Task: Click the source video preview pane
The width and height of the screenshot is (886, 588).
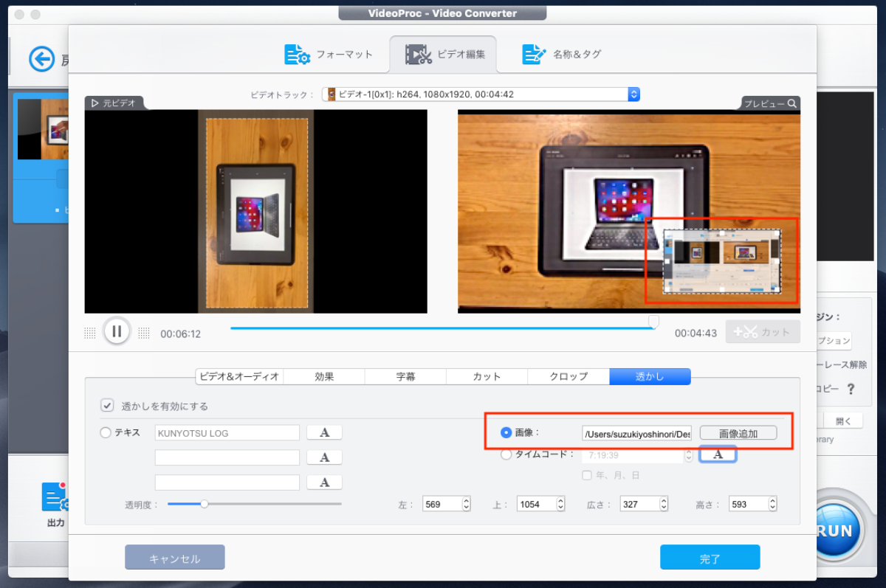Action: tap(255, 212)
